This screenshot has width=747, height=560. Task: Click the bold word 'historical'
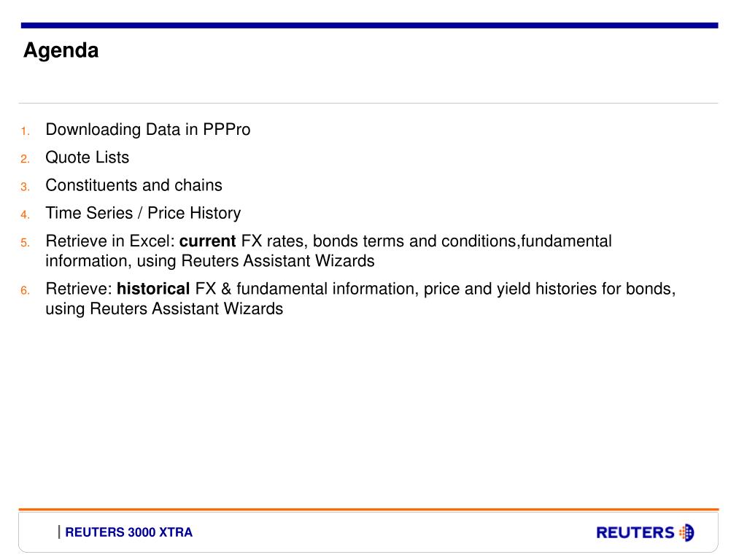(153, 289)
